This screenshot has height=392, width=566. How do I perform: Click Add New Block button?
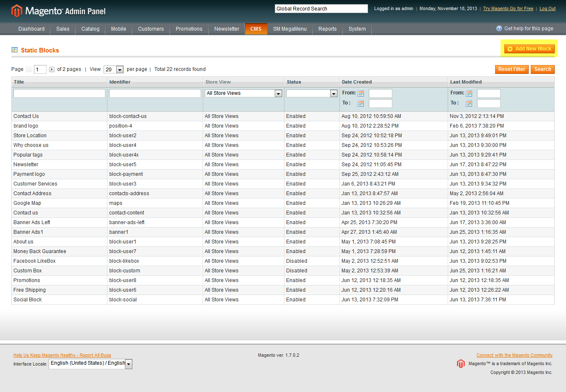[x=529, y=49]
